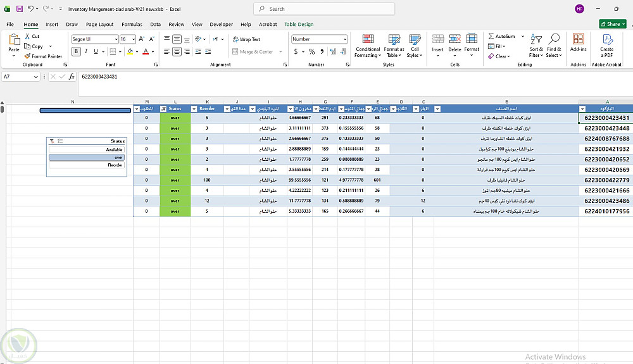Open the Merge & Center dropdown arrow
The height and width of the screenshot is (364, 633).
tap(280, 52)
